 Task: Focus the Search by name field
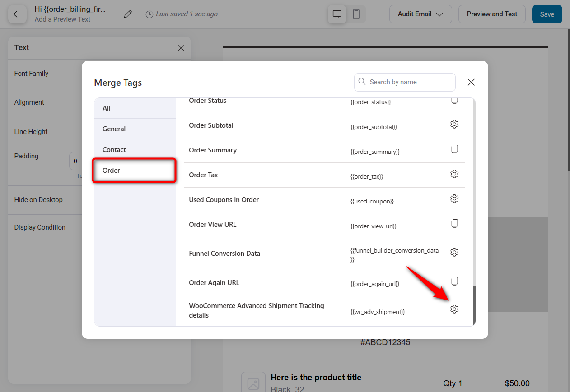click(405, 82)
